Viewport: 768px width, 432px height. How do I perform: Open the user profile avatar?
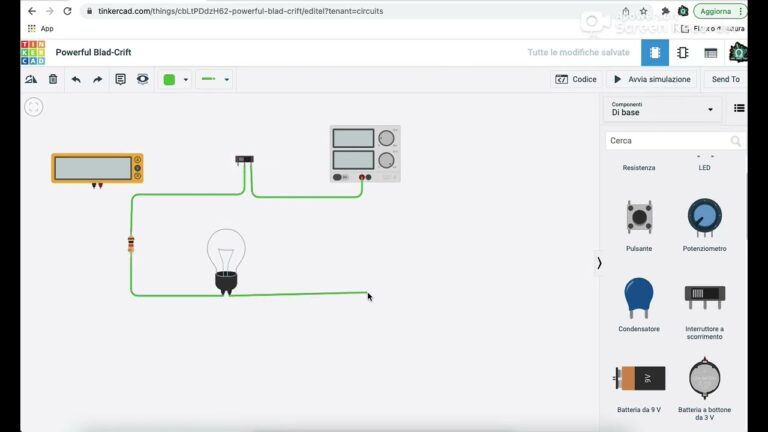tap(738, 52)
